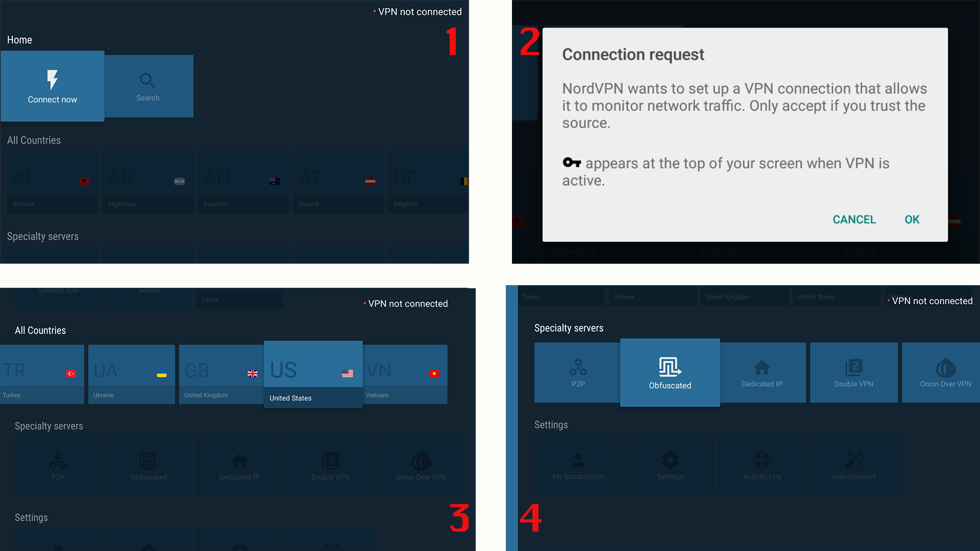Image resolution: width=980 pixels, height=551 pixels.
Task: Pick the Belgium country tile
Action: 429,182
